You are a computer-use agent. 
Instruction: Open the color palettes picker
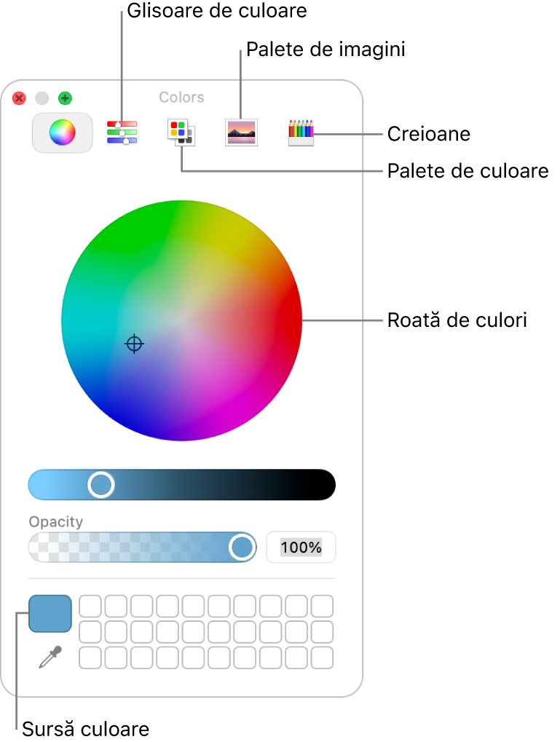(181, 133)
